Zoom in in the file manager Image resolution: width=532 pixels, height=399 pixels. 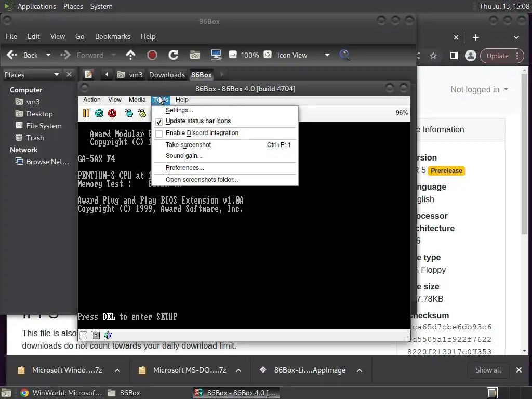pyautogui.click(x=268, y=55)
